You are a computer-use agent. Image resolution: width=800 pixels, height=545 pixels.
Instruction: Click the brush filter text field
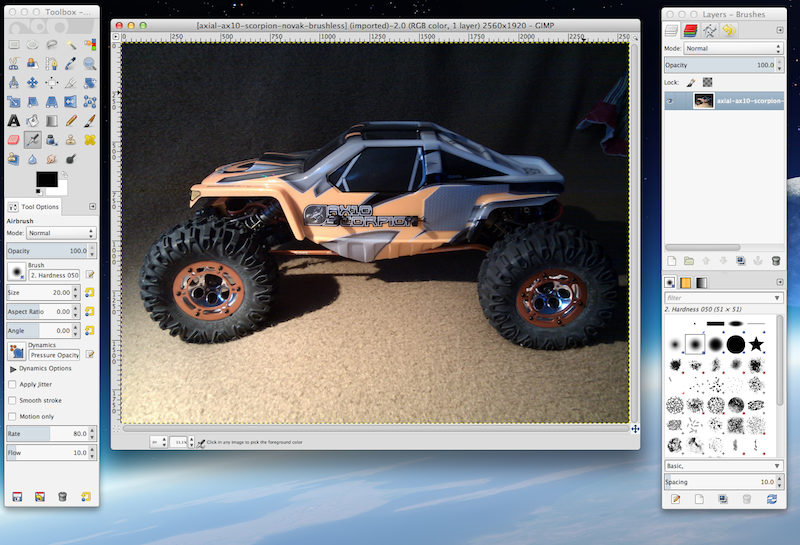coord(722,297)
